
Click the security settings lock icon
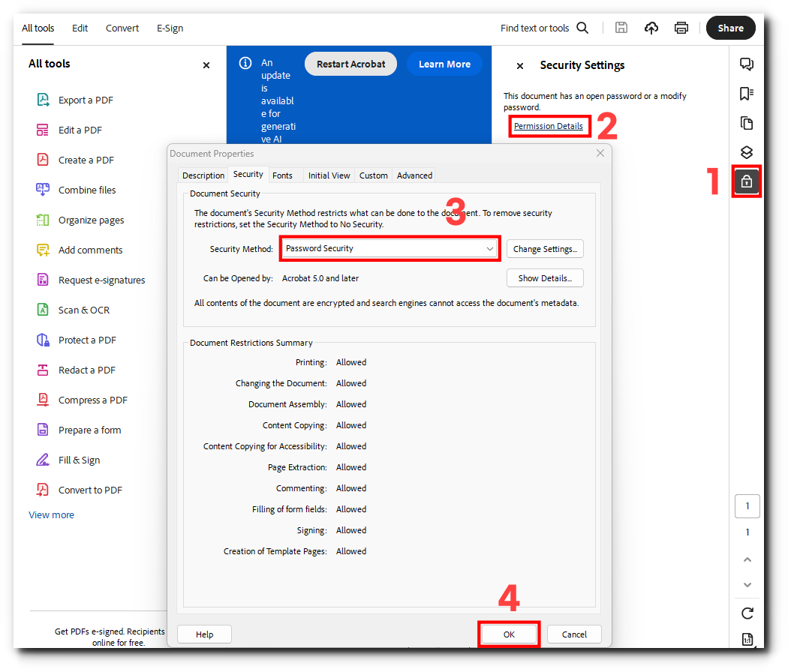pyautogui.click(x=747, y=181)
